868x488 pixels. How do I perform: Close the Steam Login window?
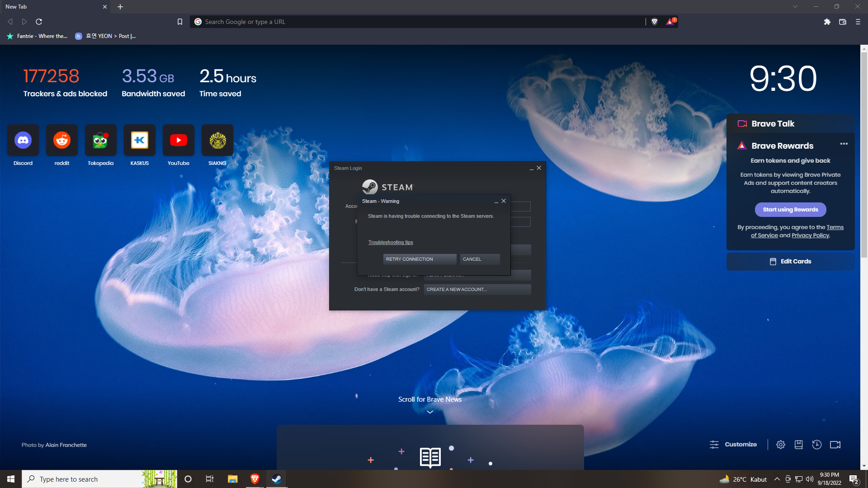coord(539,168)
